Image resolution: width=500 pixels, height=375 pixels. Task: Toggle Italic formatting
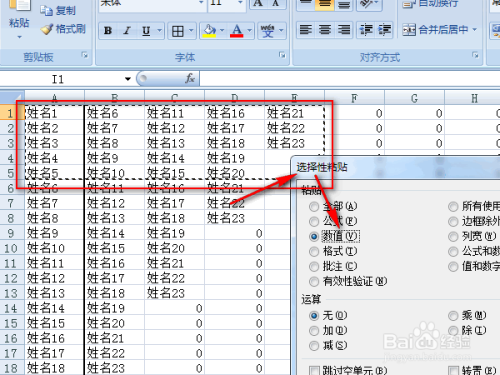pos(127,31)
